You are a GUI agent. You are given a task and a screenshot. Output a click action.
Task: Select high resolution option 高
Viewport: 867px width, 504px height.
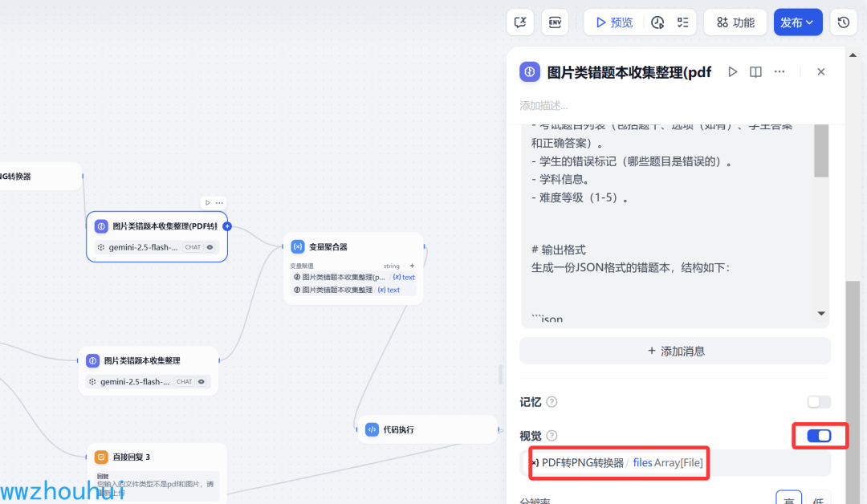(x=789, y=499)
